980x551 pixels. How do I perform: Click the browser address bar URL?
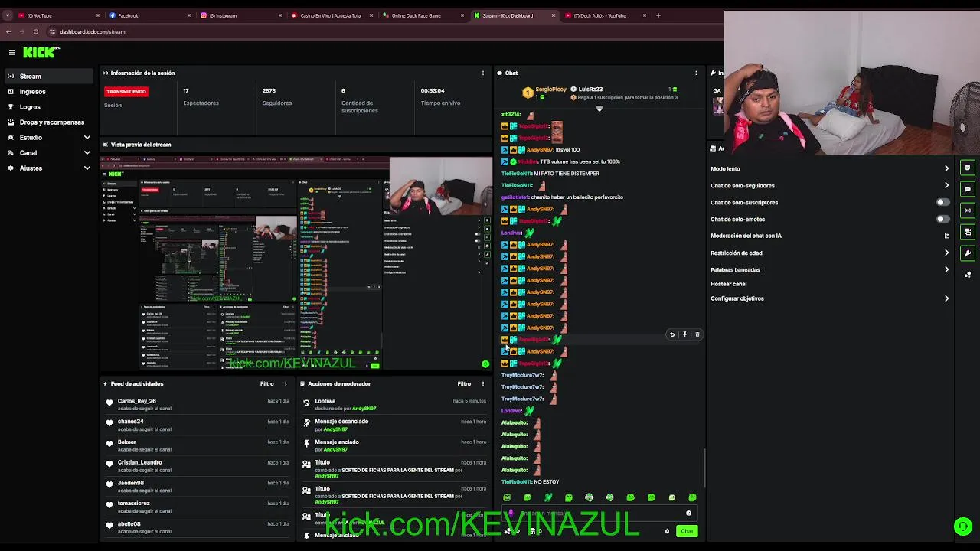pos(92,31)
